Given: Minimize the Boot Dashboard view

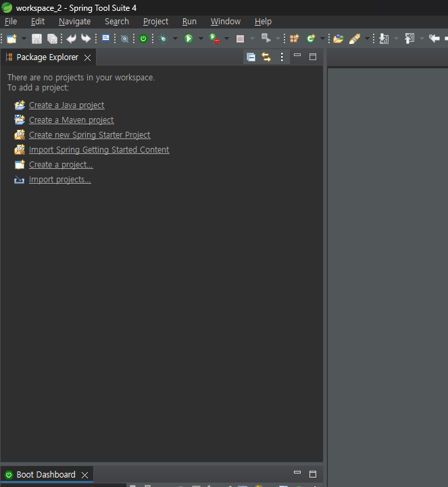Looking at the screenshot, I should 297,472.
